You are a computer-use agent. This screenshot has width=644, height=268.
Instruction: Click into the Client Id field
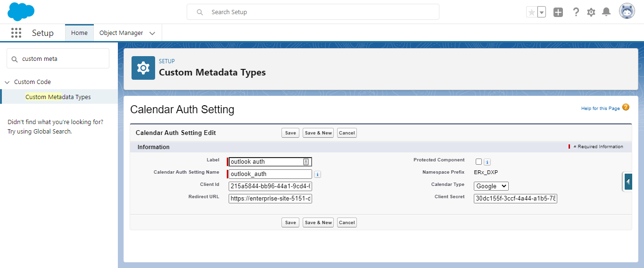(270, 186)
